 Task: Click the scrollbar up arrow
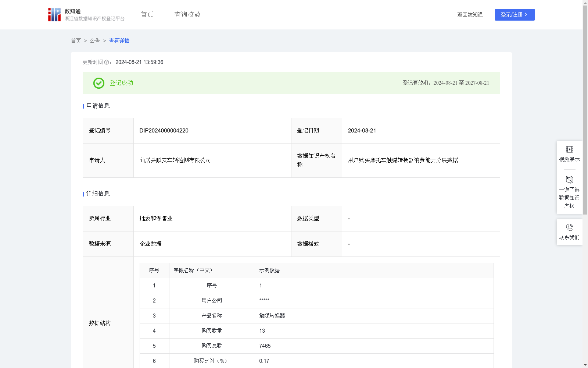click(585, 3)
